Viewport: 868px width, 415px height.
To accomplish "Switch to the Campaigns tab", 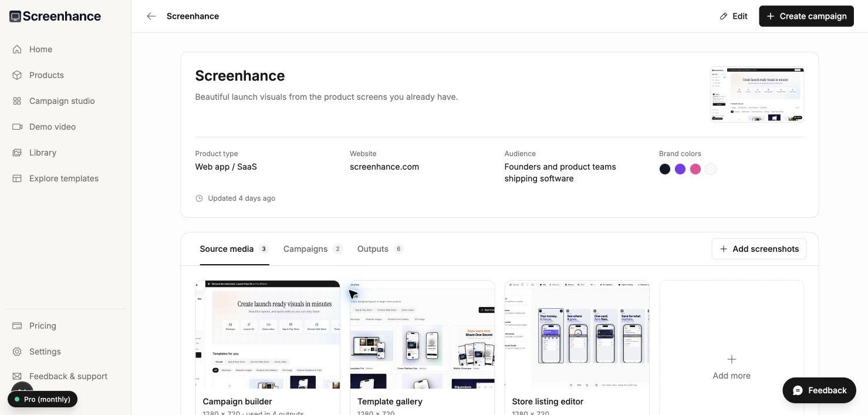I will coord(313,249).
